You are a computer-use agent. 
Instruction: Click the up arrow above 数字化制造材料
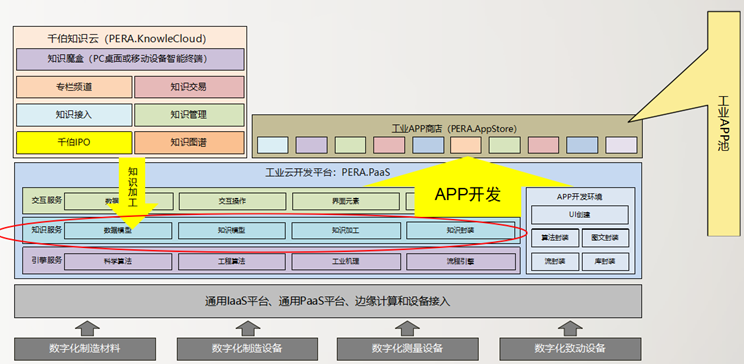click(x=87, y=328)
